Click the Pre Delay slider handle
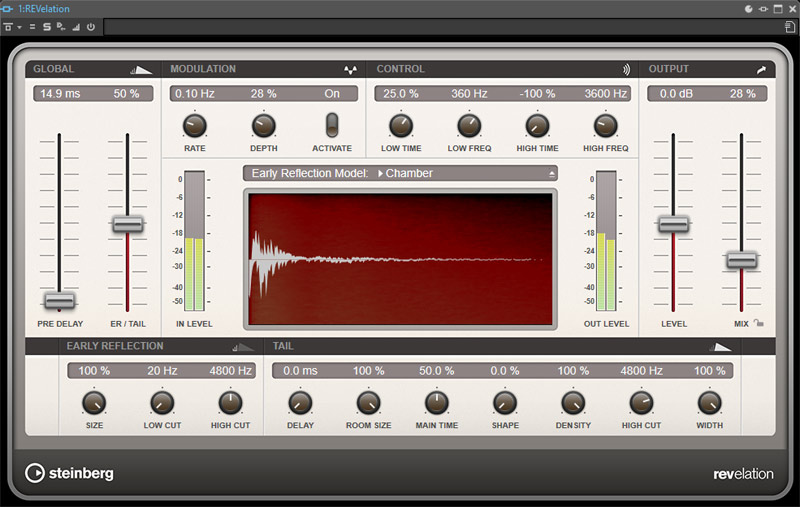The image size is (800, 507). 60,300
